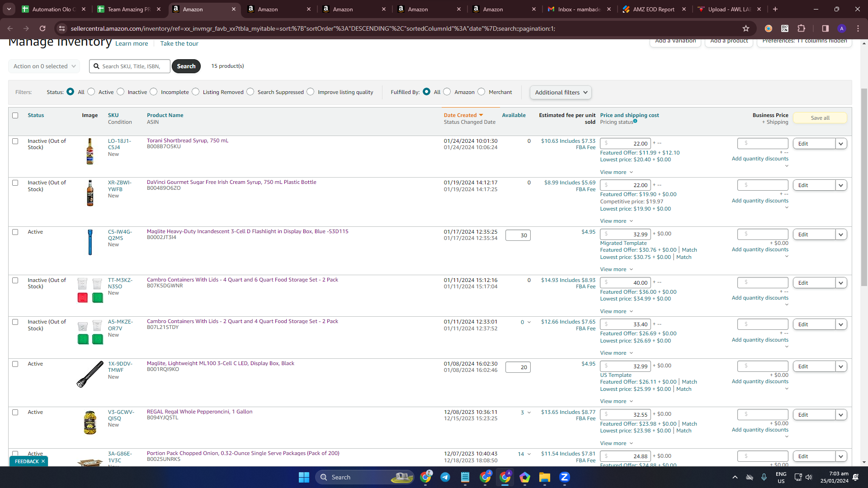
Task: Open pricing status info icon
Action: point(635,121)
